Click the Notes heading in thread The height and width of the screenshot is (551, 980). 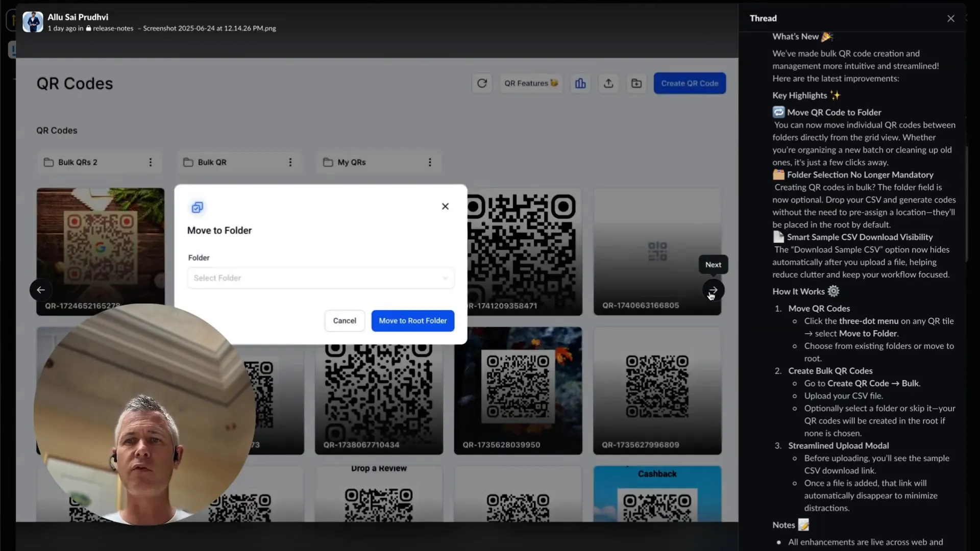click(x=791, y=525)
